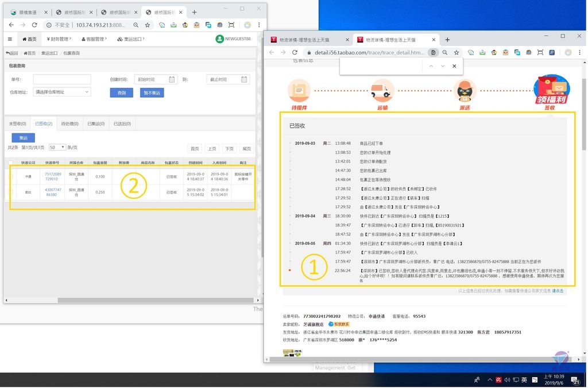The image size is (588, 388).
Task: Switch to the 待处理(0) tab
Action: click(x=69, y=124)
